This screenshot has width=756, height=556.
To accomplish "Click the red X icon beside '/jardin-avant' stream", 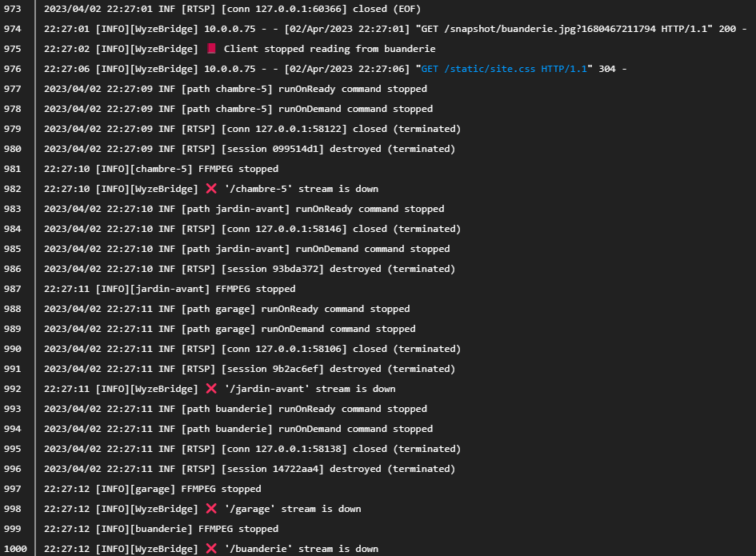I will click(x=211, y=389).
